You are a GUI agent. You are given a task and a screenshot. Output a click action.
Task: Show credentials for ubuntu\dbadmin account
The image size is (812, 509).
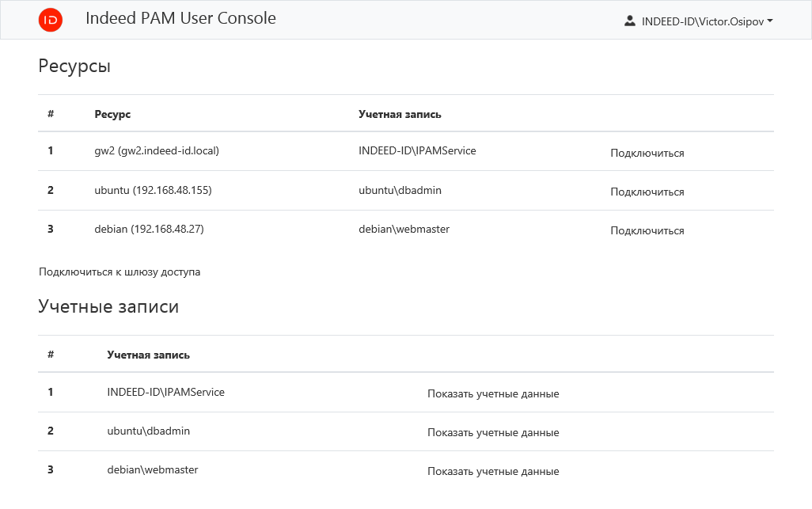click(x=493, y=432)
